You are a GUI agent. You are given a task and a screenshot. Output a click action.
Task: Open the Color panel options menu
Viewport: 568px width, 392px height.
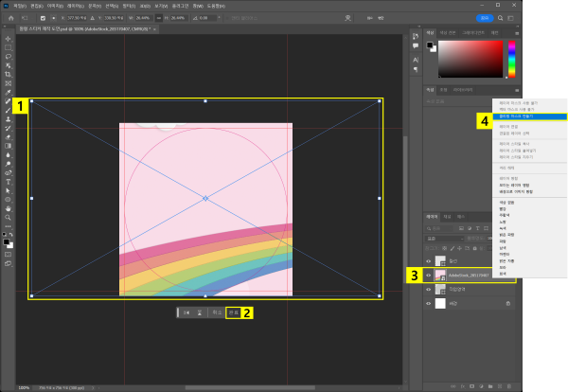[x=517, y=31]
